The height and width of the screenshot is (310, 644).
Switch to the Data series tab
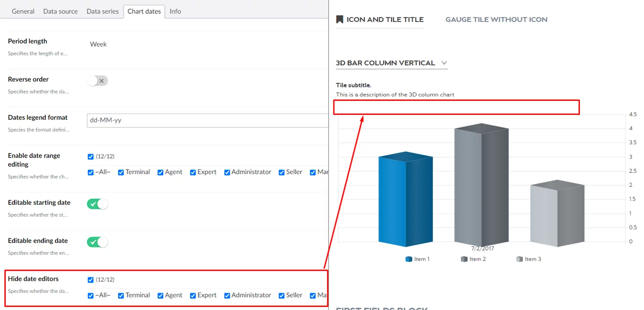(103, 11)
